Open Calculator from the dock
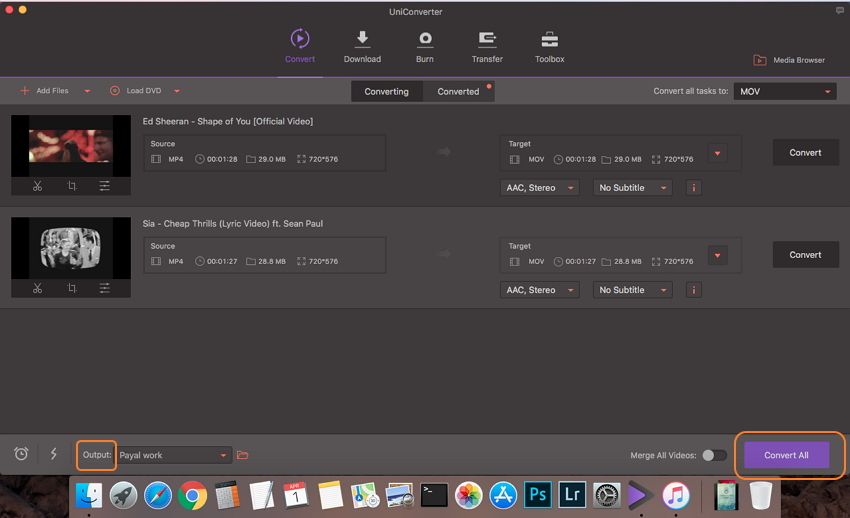The width and height of the screenshot is (850, 518). [227, 495]
